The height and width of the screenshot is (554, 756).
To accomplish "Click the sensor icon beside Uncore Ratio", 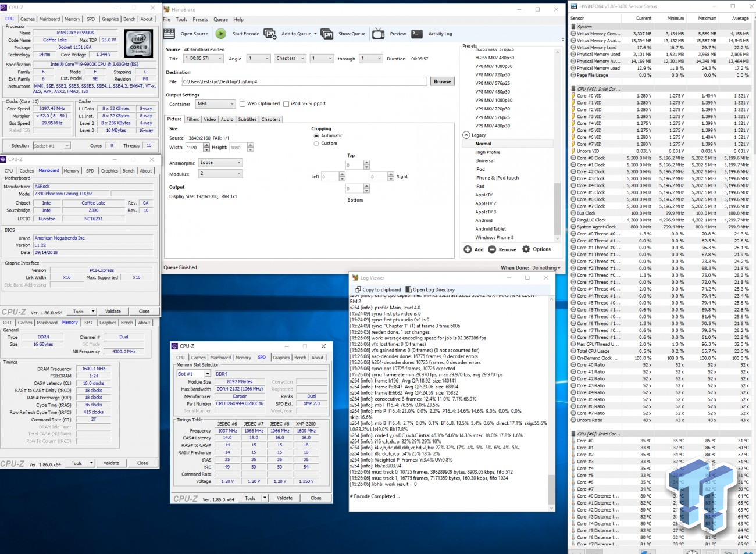I will pos(573,420).
